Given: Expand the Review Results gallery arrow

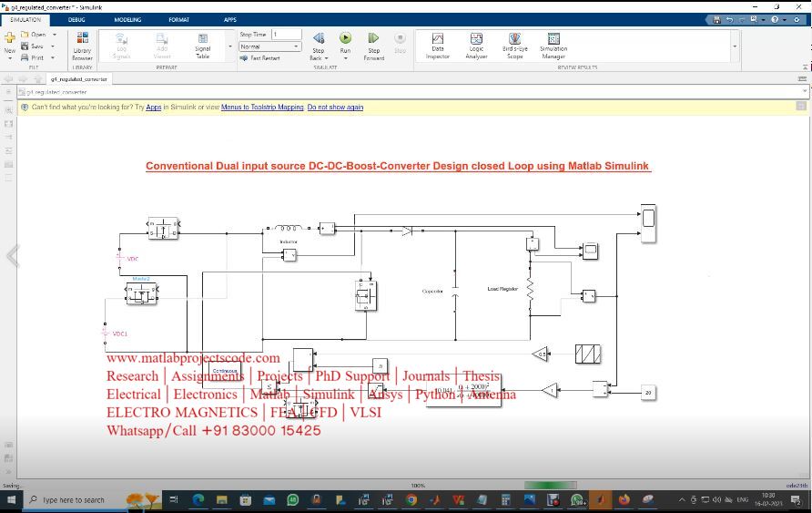Looking at the screenshot, I should [x=735, y=46].
